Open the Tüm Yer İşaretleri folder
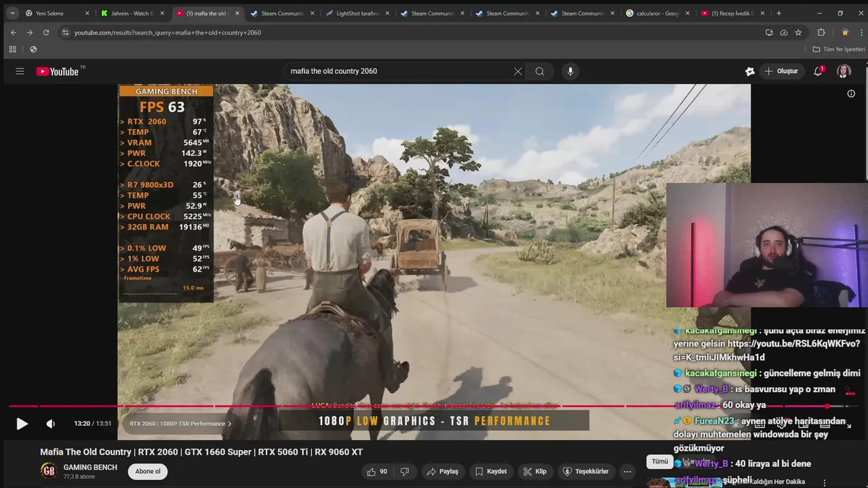 [x=839, y=49]
